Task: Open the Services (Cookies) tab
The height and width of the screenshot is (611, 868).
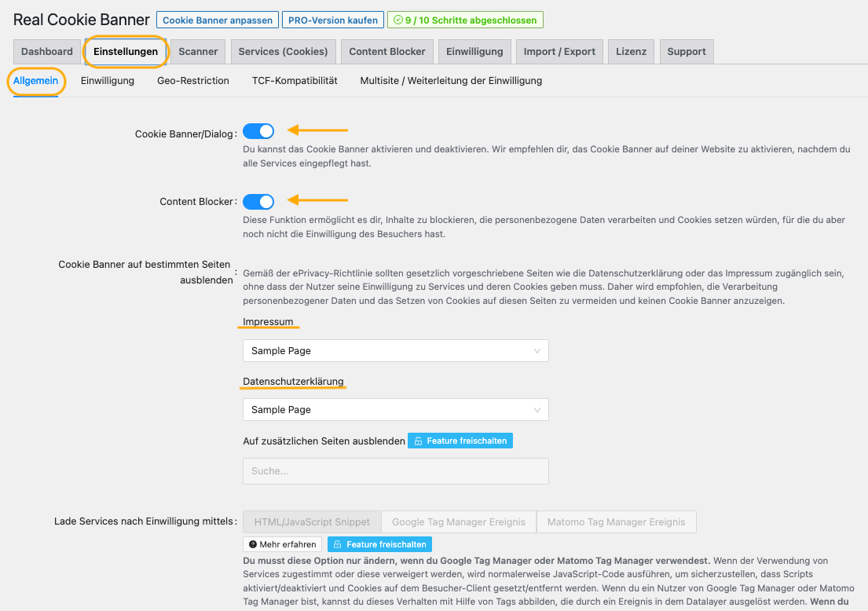Action: pyautogui.click(x=283, y=52)
